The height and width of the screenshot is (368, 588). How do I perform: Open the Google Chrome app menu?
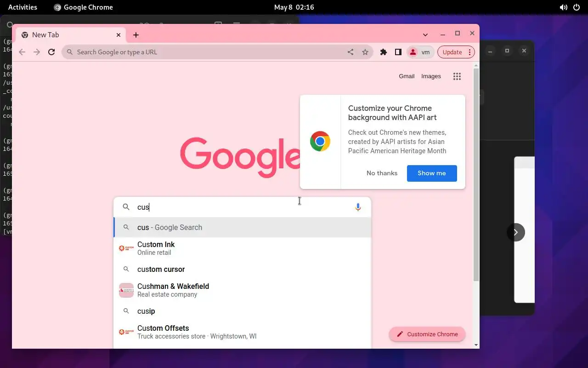(x=83, y=7)
